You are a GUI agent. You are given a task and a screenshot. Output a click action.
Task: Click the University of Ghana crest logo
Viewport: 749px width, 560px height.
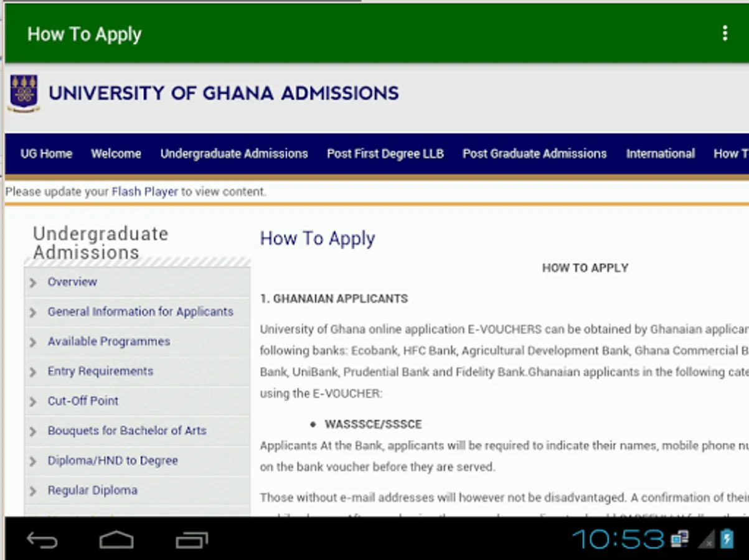tap(24, 93)
